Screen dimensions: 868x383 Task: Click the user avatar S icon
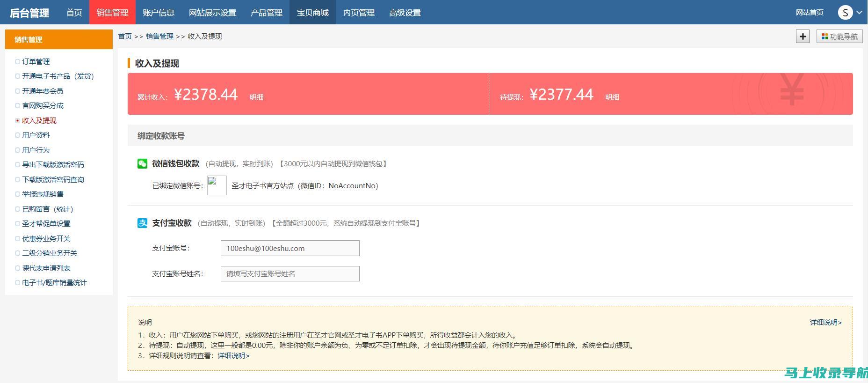[x=845, y=12]
